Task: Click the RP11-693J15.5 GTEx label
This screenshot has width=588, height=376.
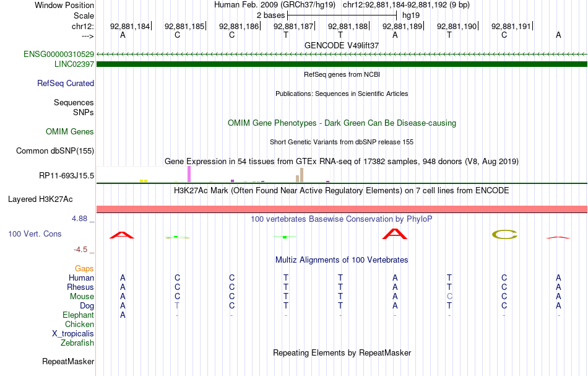Action: click(66, 176)
